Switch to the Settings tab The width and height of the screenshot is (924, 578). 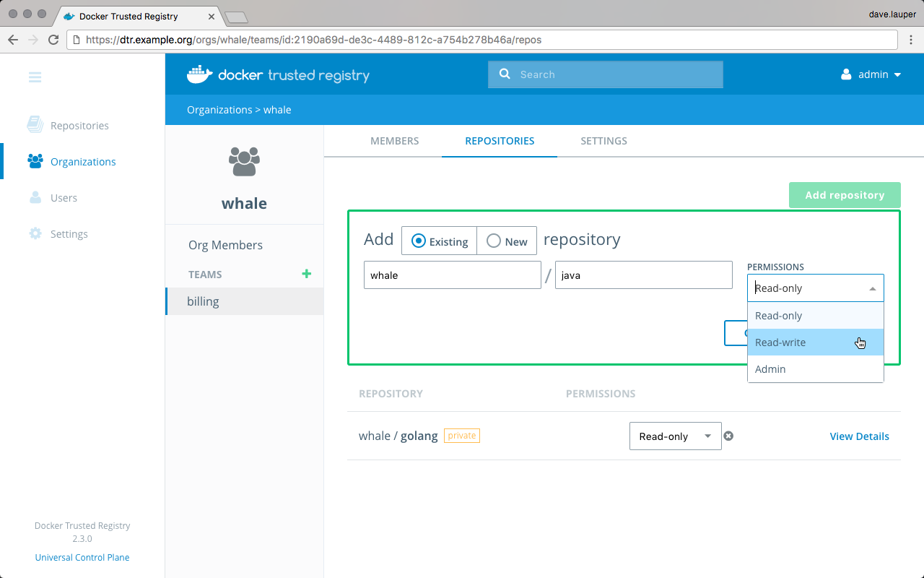pos(603,141)
